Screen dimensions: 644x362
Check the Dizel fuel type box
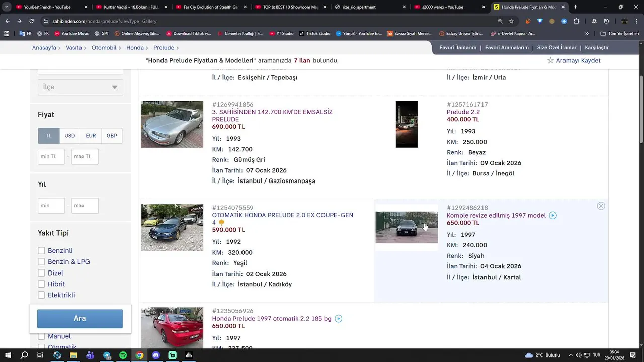(x=41, y=273)
